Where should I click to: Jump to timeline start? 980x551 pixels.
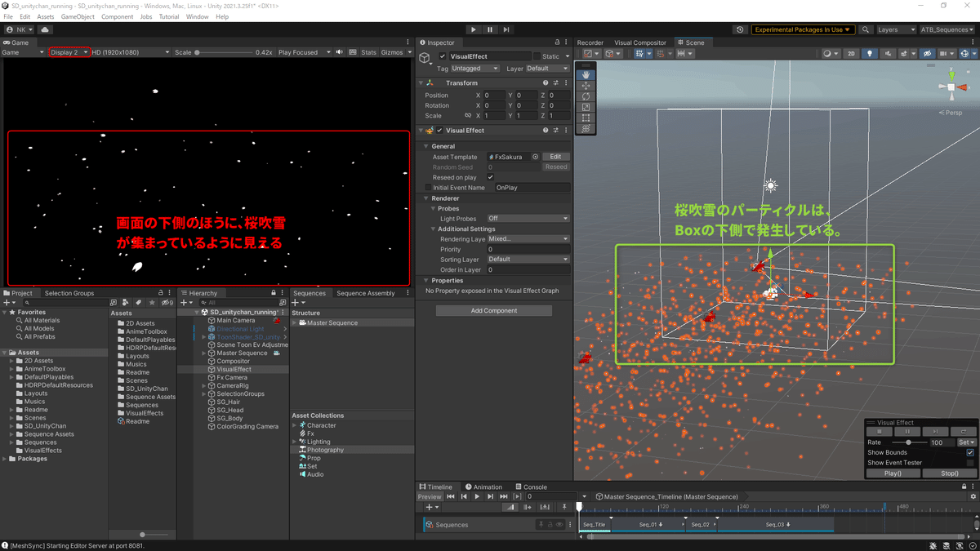[x=450, y=496]
